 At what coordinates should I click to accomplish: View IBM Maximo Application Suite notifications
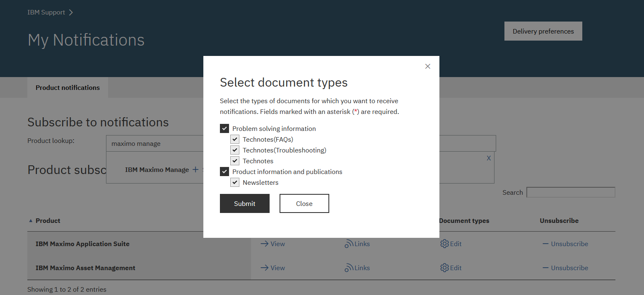pyautogui.click(x=273, y=244)
